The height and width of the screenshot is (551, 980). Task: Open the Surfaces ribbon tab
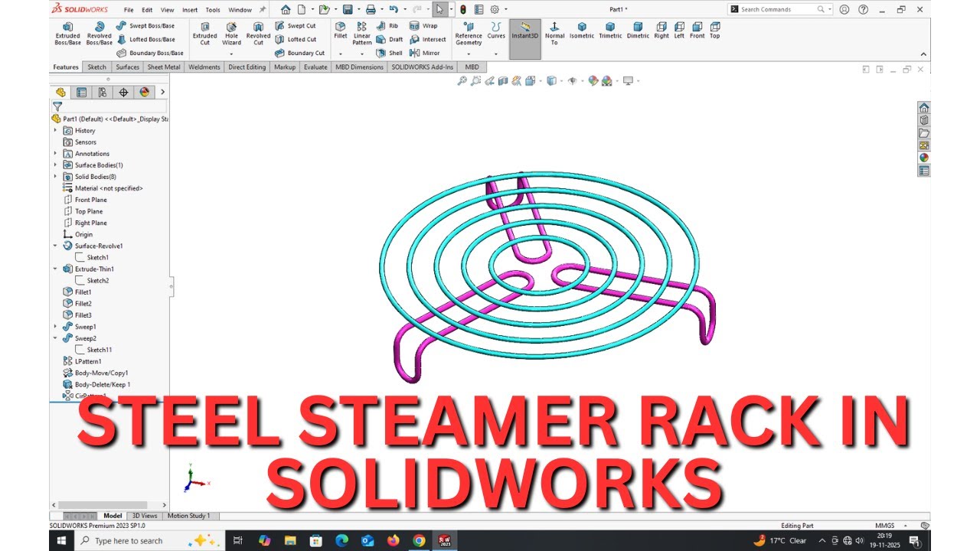(128, 67)
